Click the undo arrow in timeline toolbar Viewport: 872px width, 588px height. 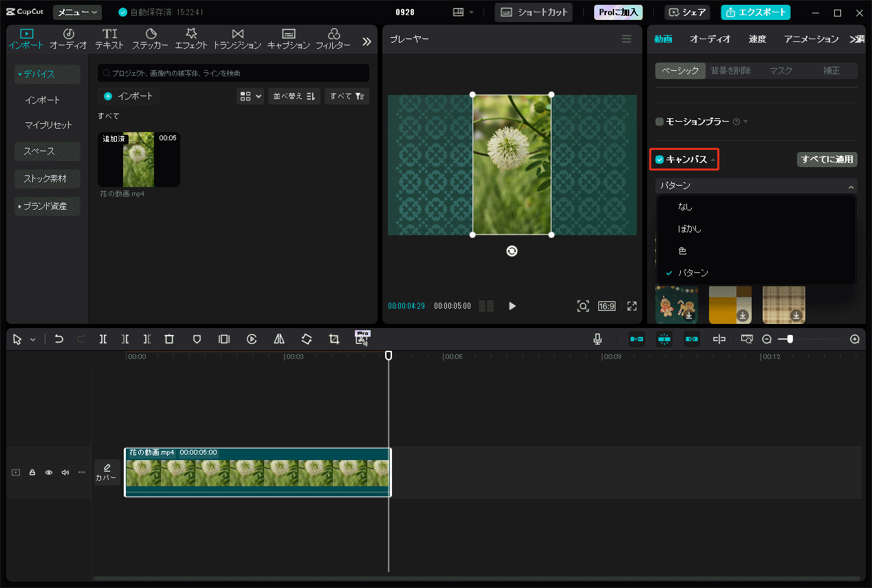59,339
